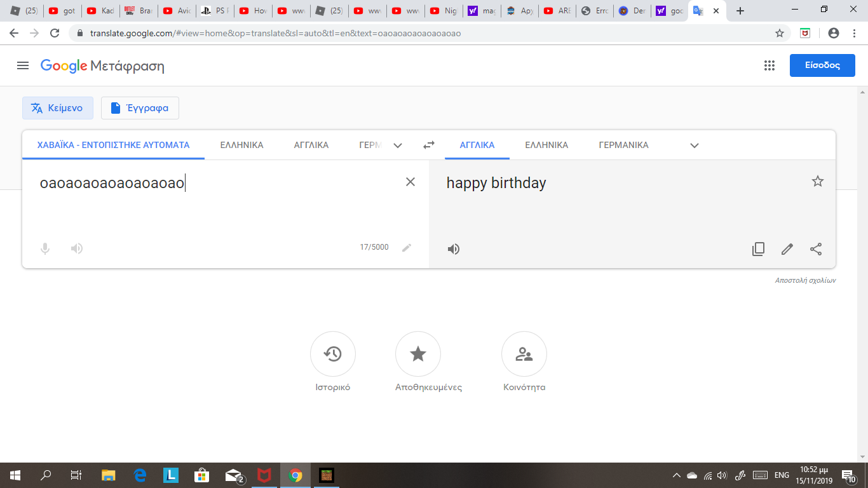Viewport: 868px width, 488px height.
Task: Switch to the Brar browser tab
Action: click(139, 11)
